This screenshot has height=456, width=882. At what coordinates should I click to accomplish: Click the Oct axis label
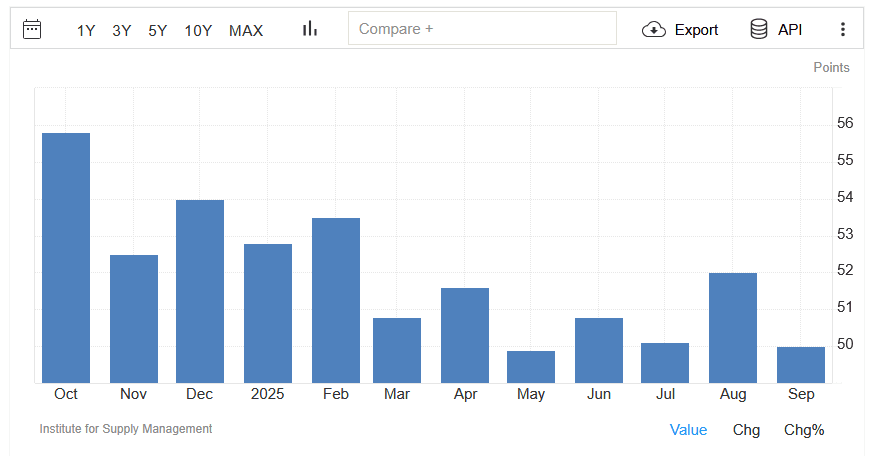(66, 394)
